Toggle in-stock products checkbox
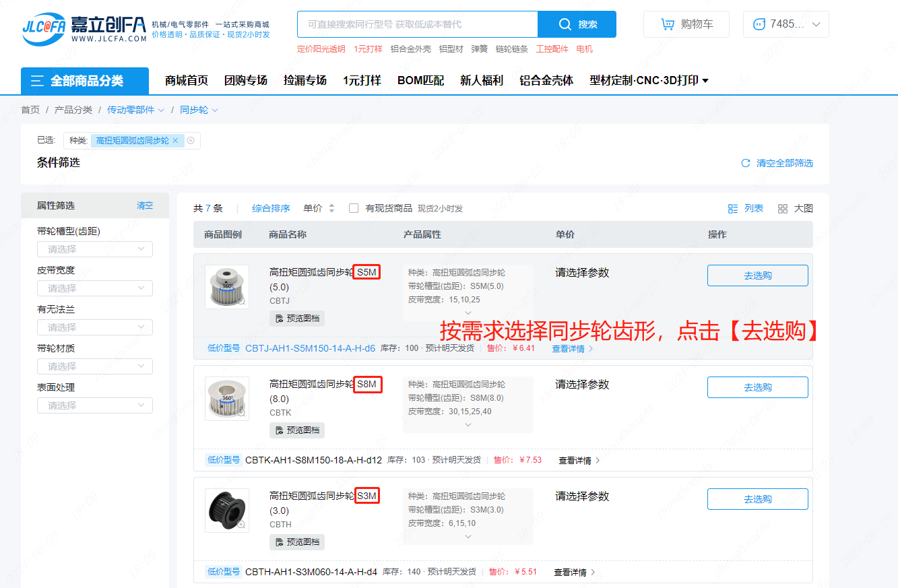Screen dimensions: 898x588 pyautogui.click(x=353, y=208)
